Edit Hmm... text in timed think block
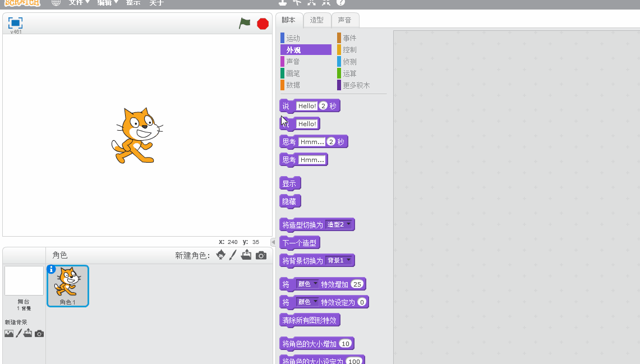640x364 pixels. 312,142
